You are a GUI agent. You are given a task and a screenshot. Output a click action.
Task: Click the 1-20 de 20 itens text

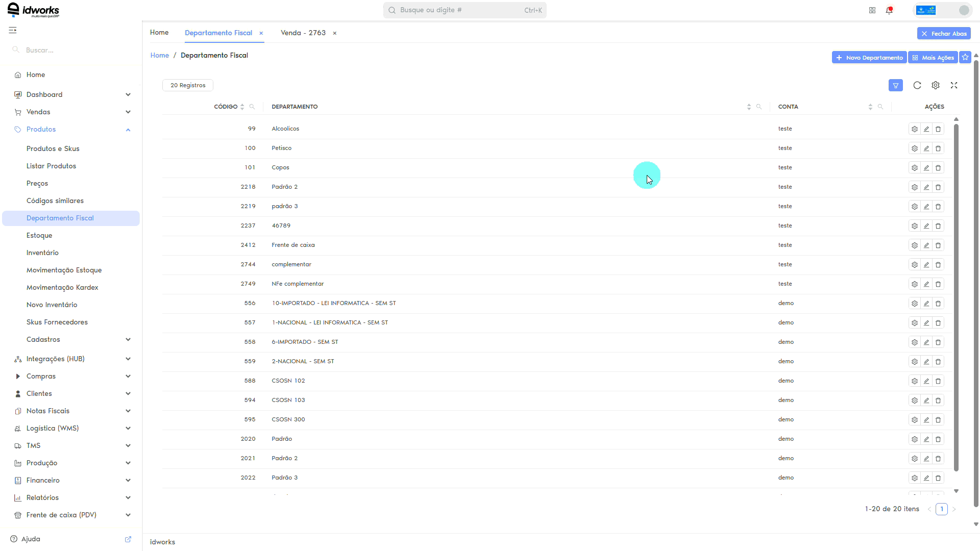892,509
